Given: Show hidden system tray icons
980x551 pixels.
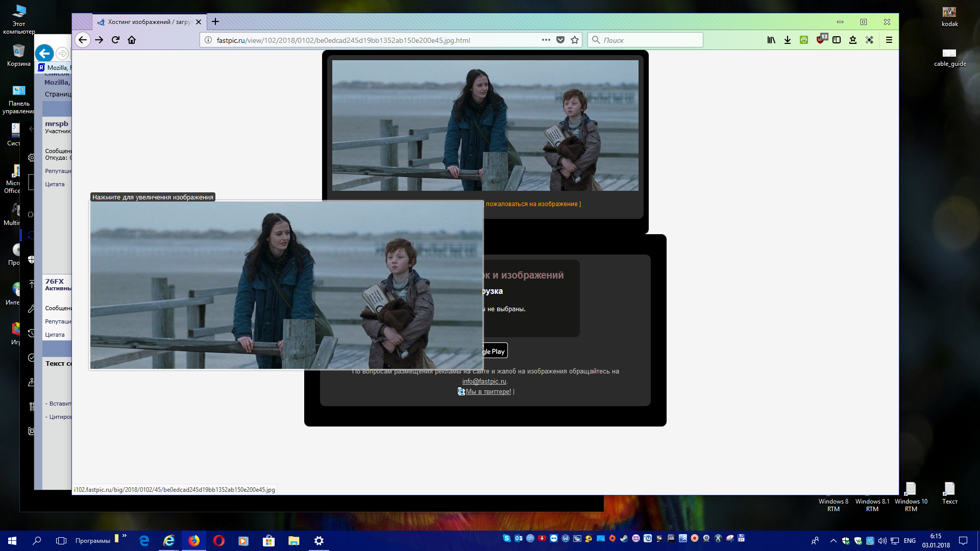Looking at the screenshot, I should [833, 541].
